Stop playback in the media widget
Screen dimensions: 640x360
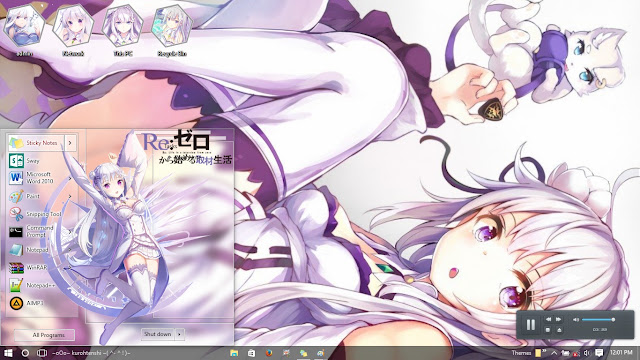(548, 329)
